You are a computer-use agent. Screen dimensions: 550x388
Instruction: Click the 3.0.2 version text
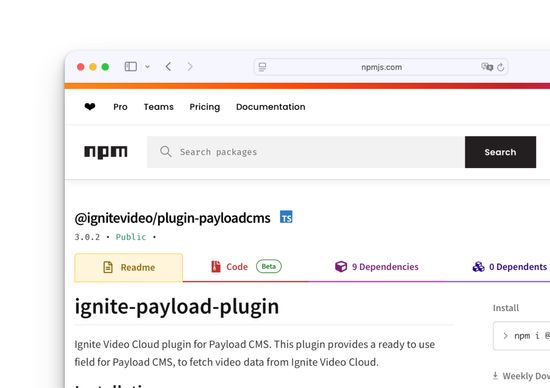tap(87, 237)
